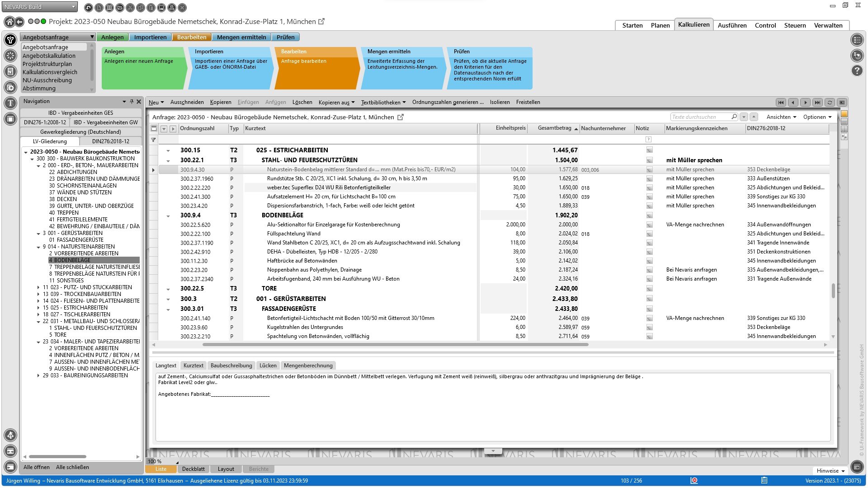Go to next record arrow
Screen dimensions: 868x488
click(805, 103)
